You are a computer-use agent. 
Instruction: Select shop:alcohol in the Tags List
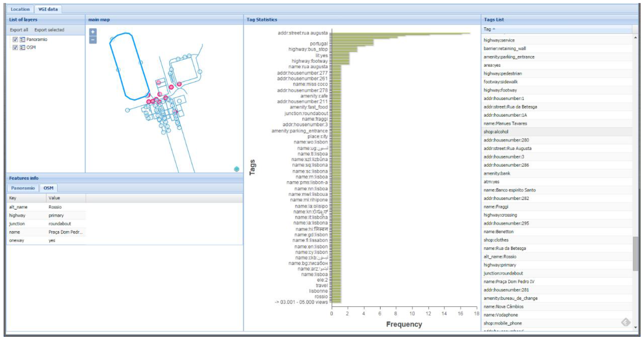[496, 132]
